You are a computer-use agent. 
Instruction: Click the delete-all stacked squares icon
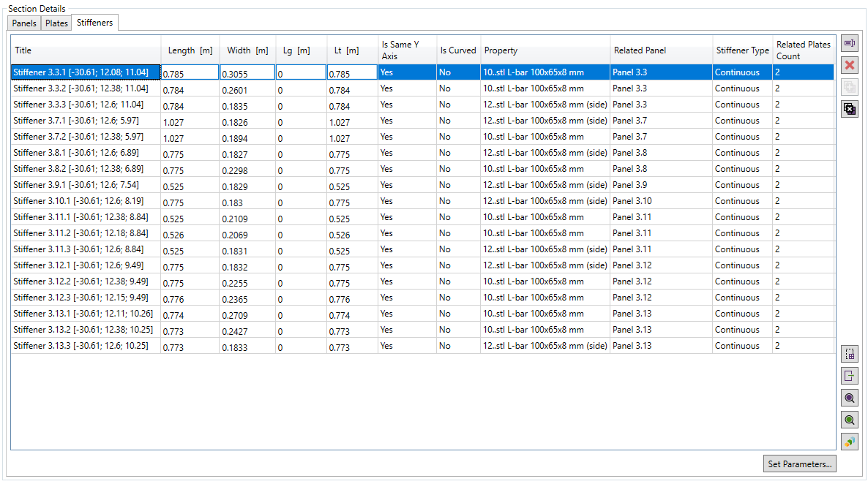tap(850, 109)
